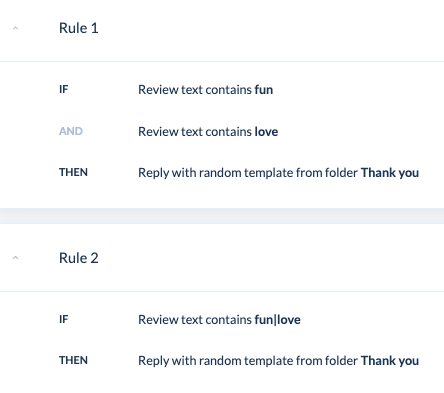Select the bold keyword 'love' in Rule 1
Viewport: 444px width, 393px height.
click(x=266, y=132)
